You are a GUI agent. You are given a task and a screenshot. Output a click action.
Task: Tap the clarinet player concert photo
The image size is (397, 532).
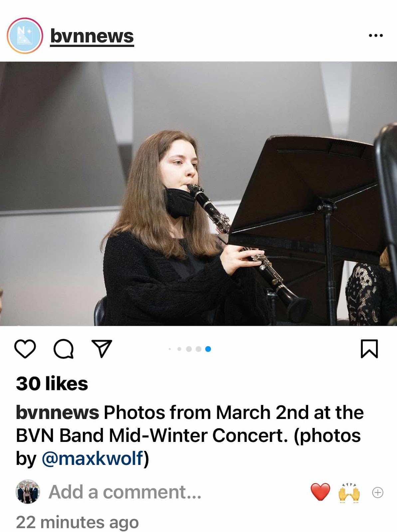198,194
